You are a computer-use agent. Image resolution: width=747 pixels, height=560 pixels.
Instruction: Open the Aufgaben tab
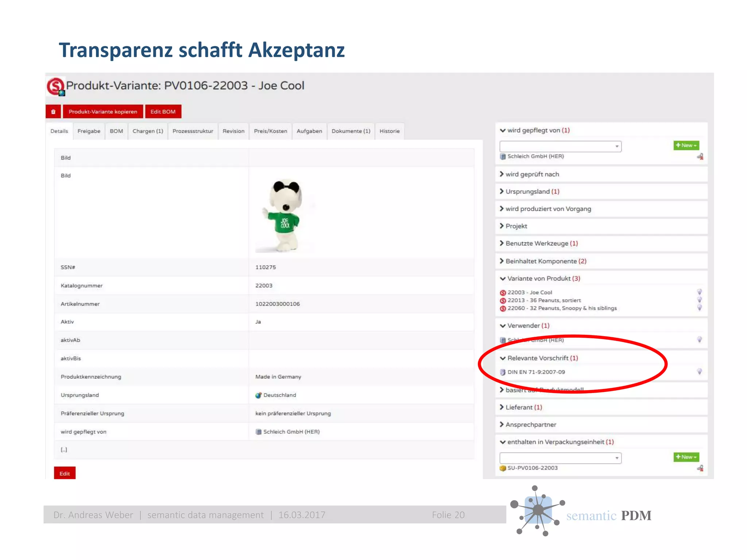(309, 131)
